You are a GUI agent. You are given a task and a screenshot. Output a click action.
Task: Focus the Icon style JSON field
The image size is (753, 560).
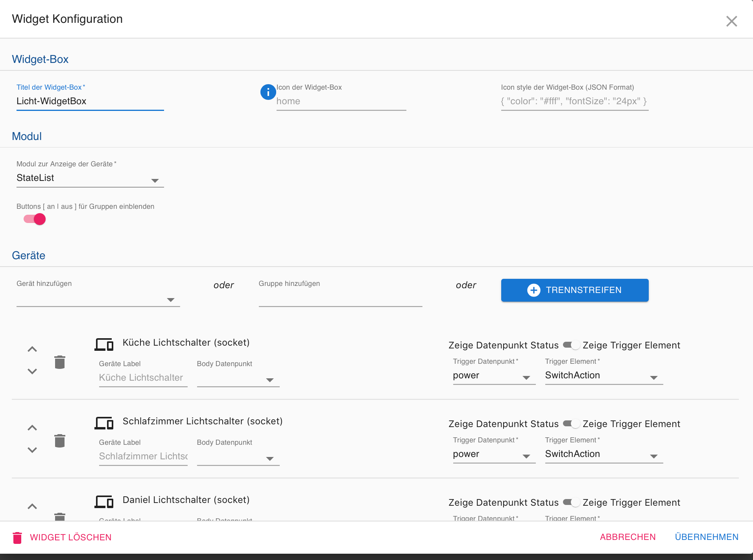[x=575, y=101]
